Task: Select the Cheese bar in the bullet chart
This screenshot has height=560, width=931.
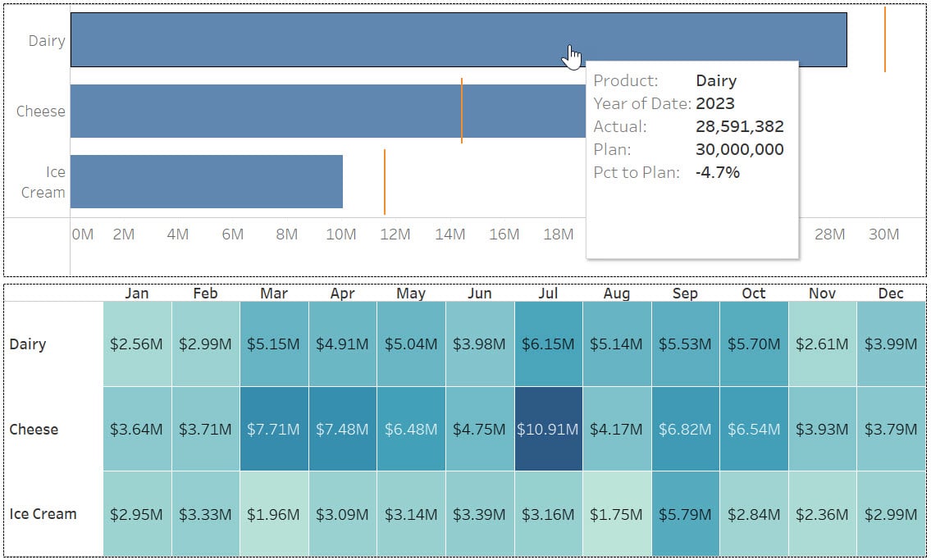Action: point(287,111)
